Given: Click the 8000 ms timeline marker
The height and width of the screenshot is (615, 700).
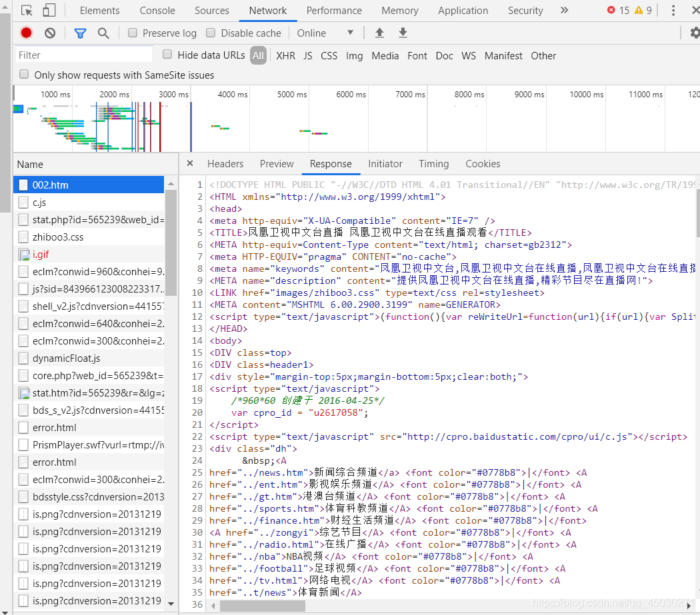Looking at the screenshot, I should pos(469,94).
